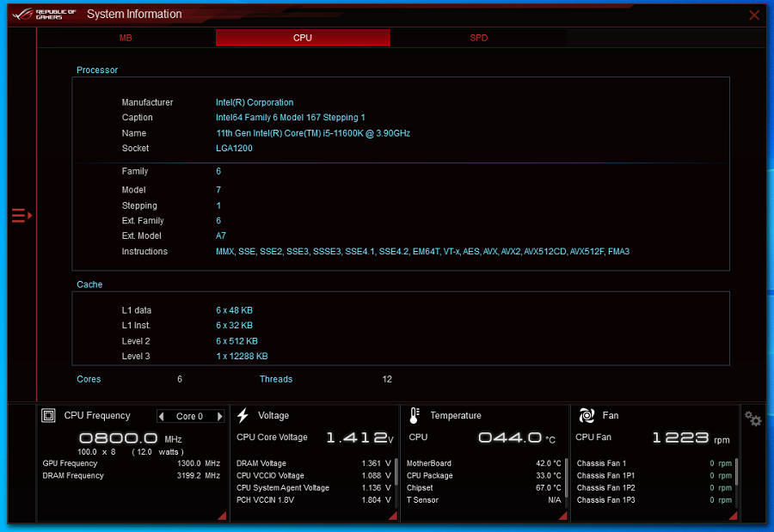
Task: Switch to the MB tab
Action: [126, 38]
